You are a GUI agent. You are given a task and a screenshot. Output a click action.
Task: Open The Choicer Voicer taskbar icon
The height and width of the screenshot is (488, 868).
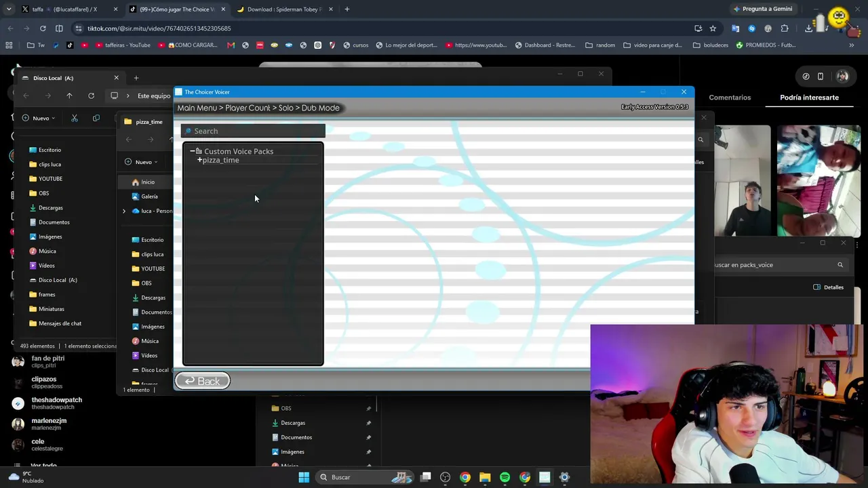(545, 477)
